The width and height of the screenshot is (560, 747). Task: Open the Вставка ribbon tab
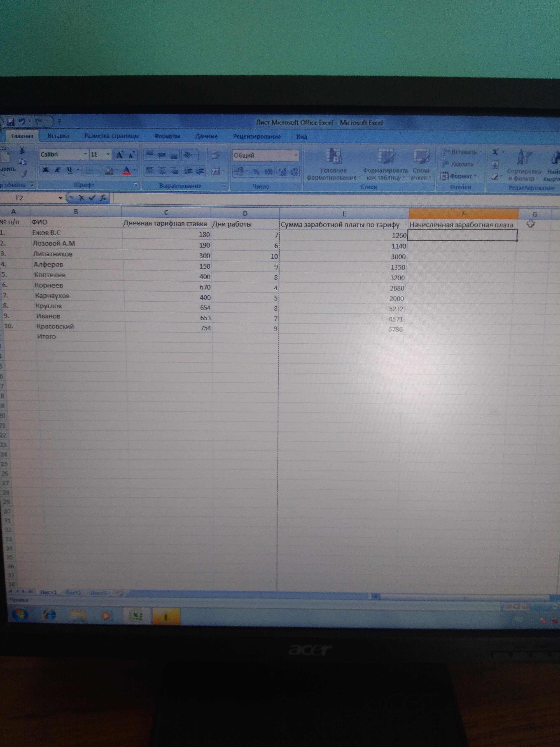coord(58,136)
